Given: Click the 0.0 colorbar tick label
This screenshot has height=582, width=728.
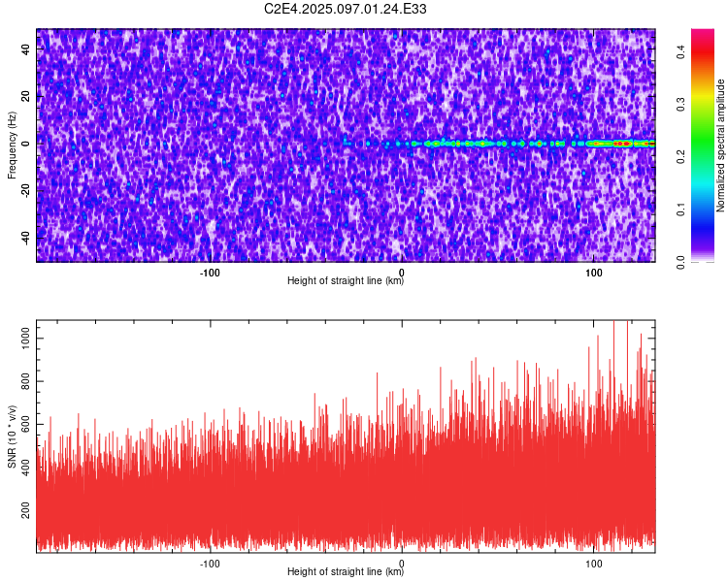Looking at the screenshot, I should 681,262.
